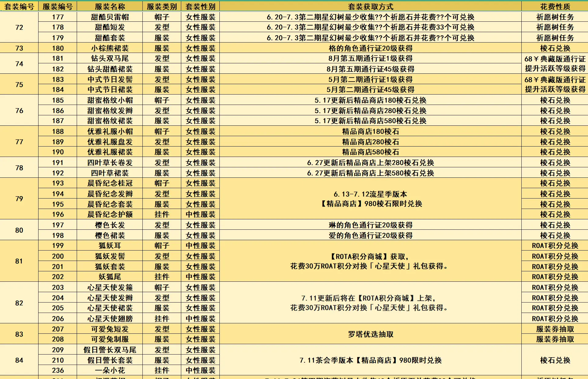Click set number 81 merged cell

(x=19, y=261)
